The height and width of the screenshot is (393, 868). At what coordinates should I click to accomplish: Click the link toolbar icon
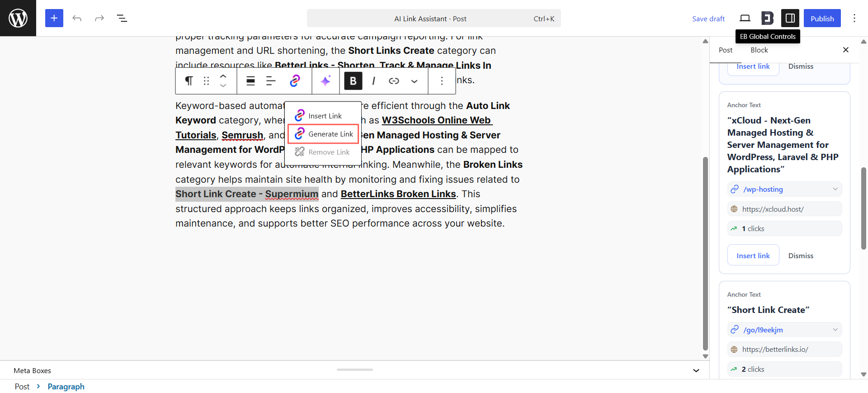(394, 80)
